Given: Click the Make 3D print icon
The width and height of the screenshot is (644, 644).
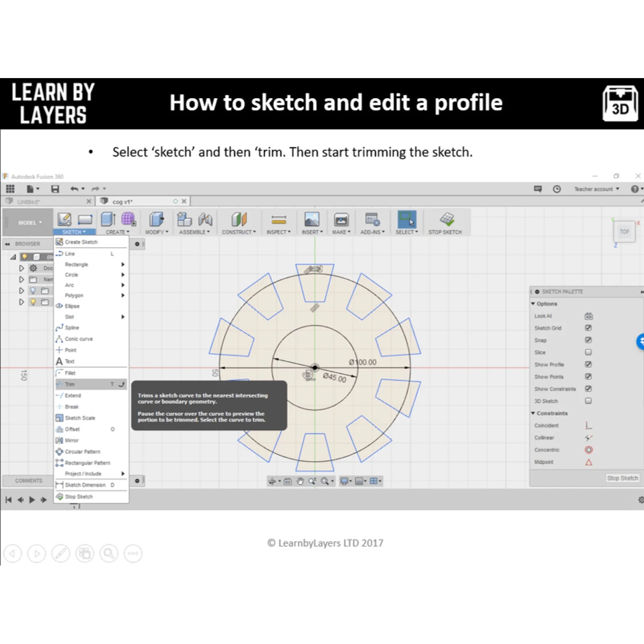Looking at the screenshot, I should point(341,219).
